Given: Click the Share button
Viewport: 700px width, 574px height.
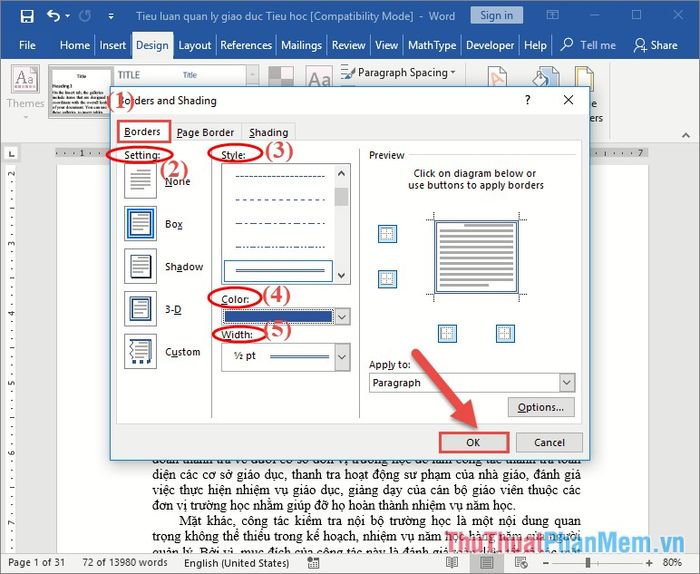Looking at the screenshot, I should [655, 45].
